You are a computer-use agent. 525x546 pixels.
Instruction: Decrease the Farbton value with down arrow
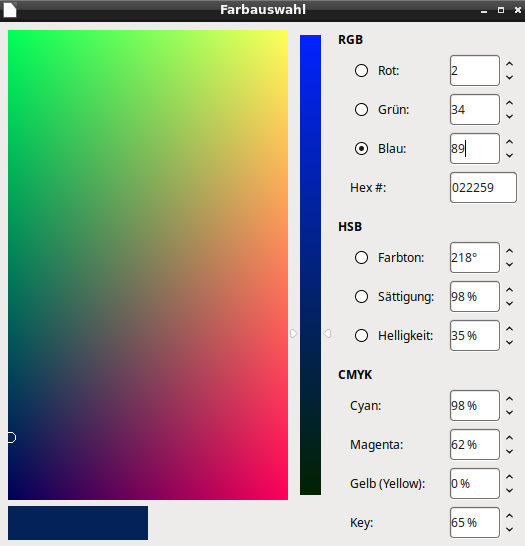pyautogui.click(x=509, y=264)
